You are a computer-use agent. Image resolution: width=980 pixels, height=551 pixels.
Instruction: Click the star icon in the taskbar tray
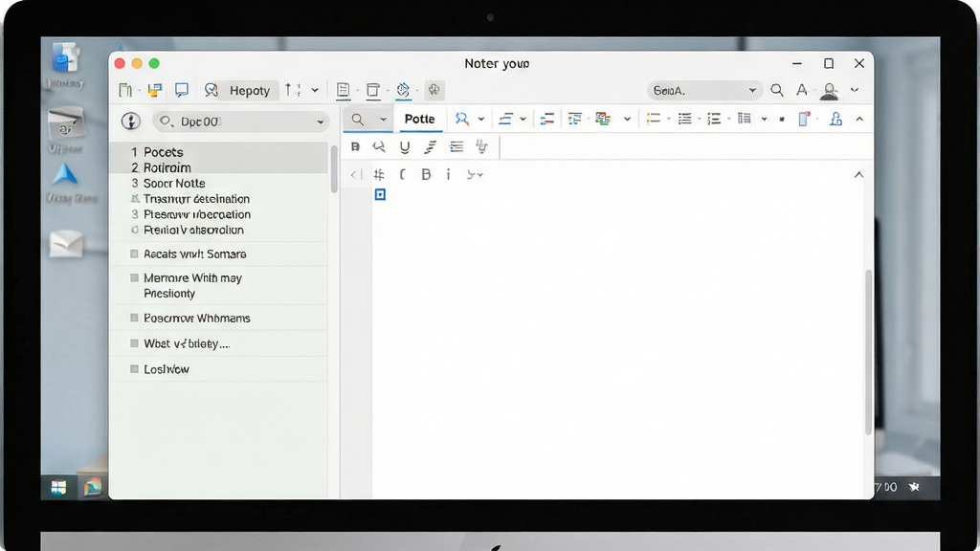(x=914, y=487)
